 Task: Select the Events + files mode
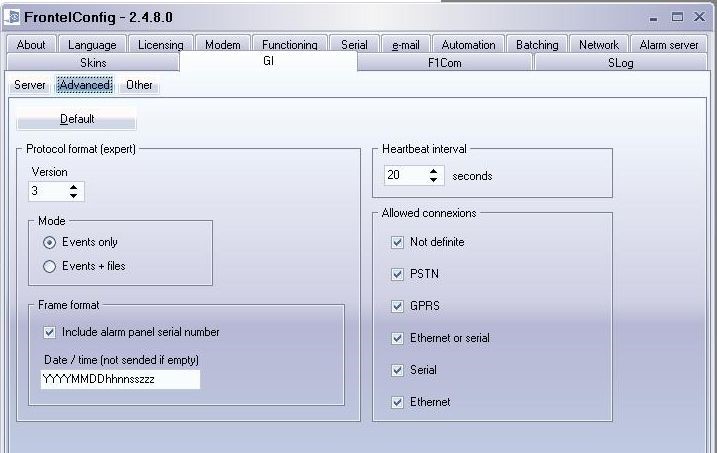[49, 266]
